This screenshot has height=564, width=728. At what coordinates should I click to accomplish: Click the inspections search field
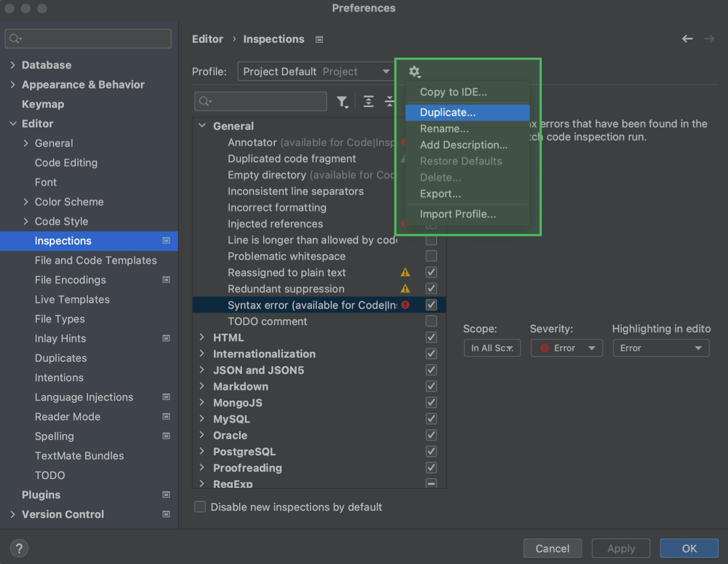(x=260, y=101)
